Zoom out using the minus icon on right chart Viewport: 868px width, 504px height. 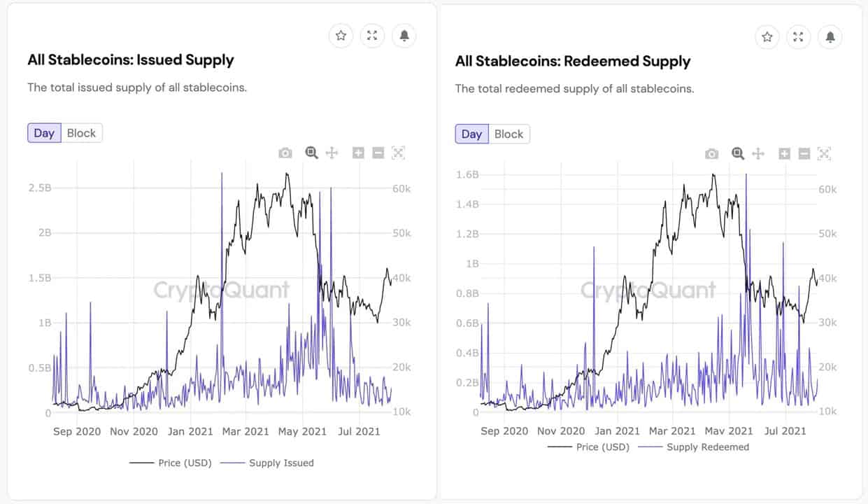click(x=804, y=153)
